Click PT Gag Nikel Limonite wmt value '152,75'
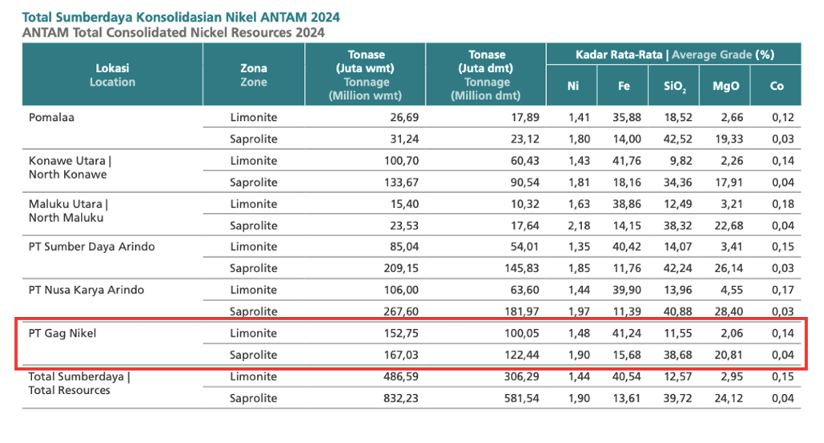 click(401, 333)
